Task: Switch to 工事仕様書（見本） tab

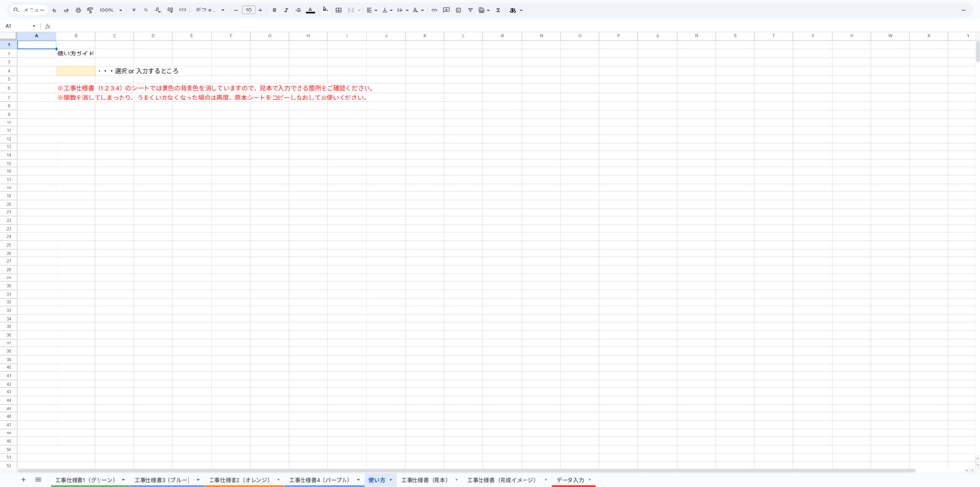Action: (425, 480)
